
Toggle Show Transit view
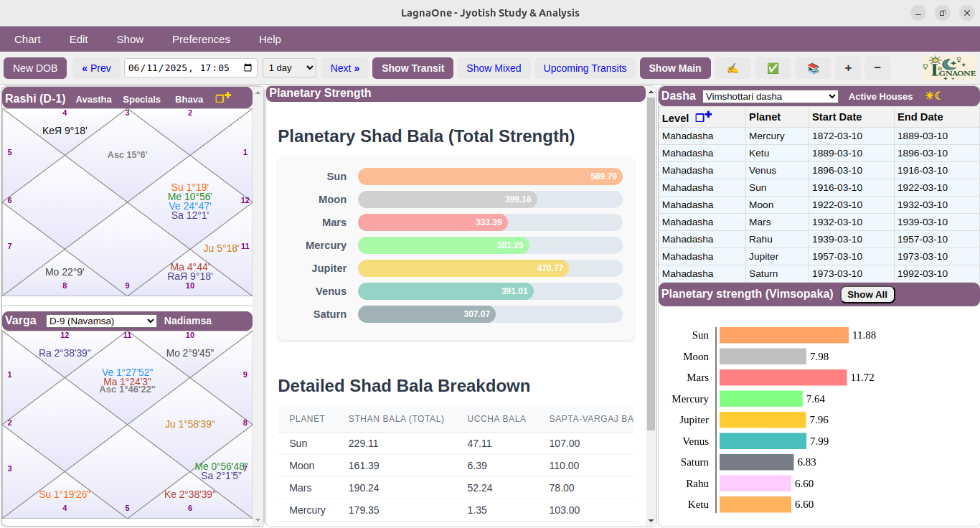[x=413, y=68]
